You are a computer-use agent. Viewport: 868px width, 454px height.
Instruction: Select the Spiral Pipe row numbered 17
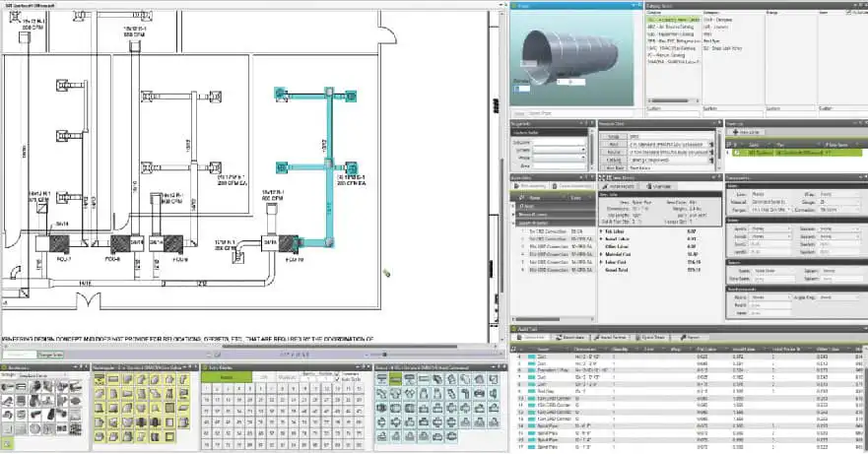[x=687, y=447]
